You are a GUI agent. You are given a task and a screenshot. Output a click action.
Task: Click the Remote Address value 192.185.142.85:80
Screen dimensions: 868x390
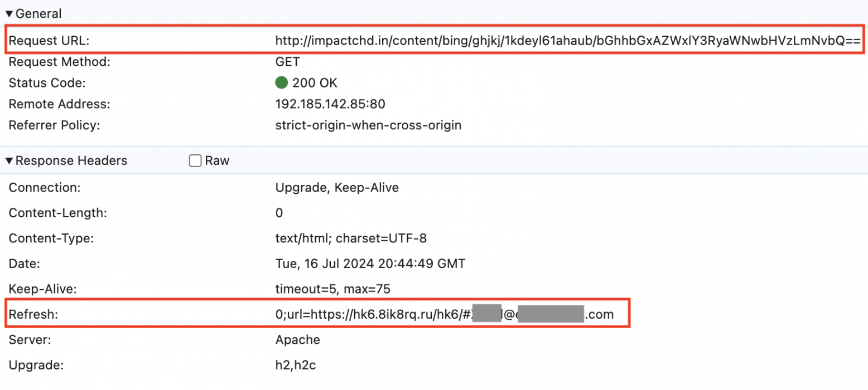pyautogui.click(x=320, y=104)
